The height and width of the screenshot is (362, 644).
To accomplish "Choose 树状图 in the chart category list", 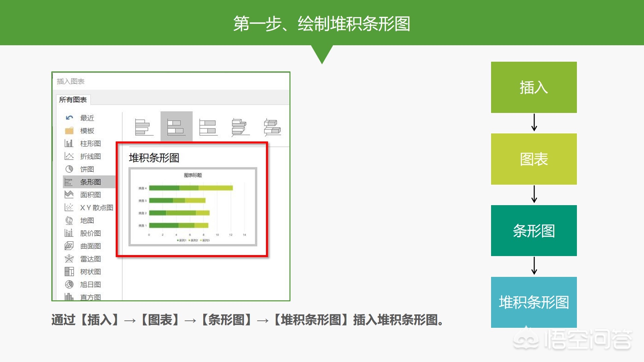I will 91,271.
